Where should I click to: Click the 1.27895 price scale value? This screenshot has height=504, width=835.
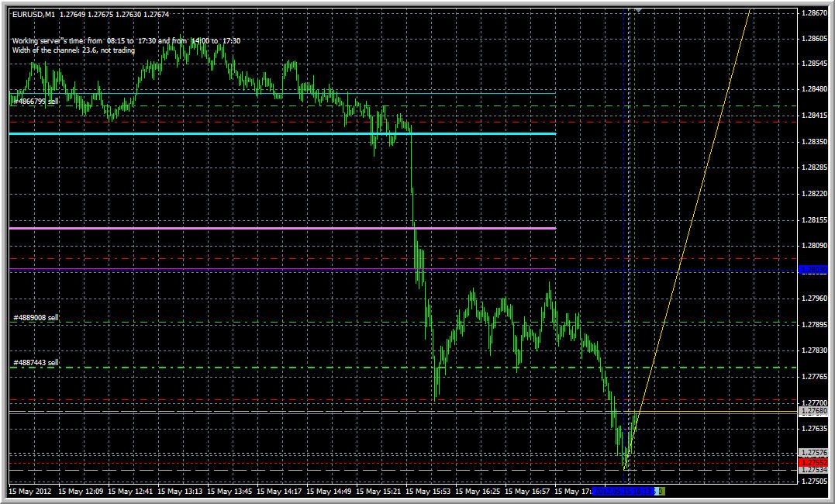coord(814,324)
